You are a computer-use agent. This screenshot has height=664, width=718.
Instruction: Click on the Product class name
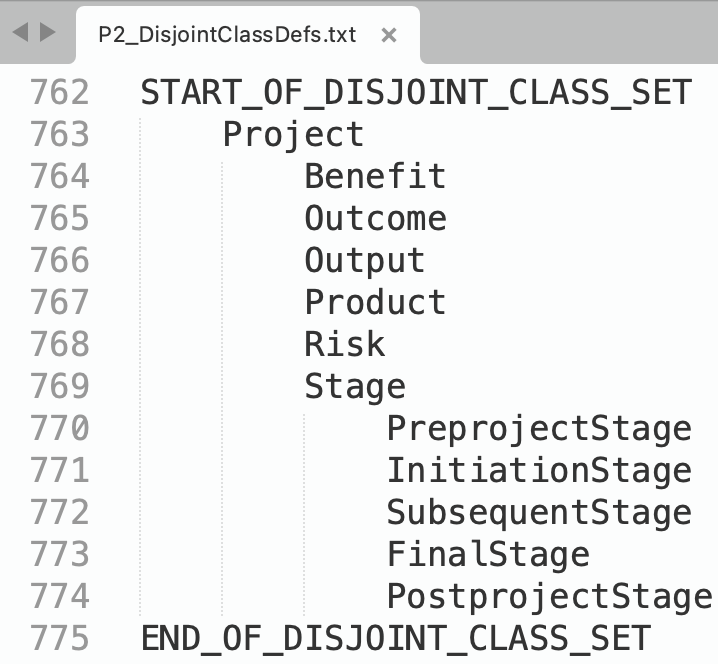click(375, 302)
